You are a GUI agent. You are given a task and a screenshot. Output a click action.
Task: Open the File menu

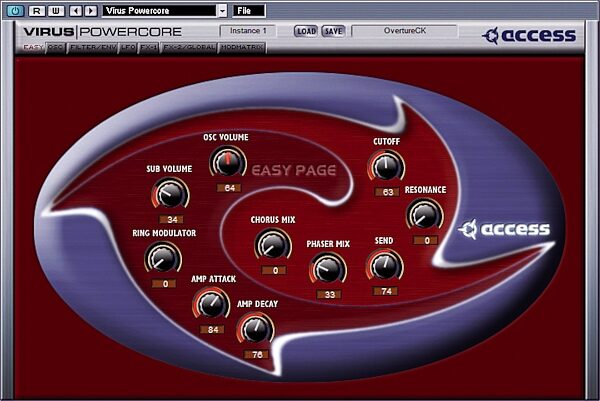pyautogui.click(x=249, y=11)
